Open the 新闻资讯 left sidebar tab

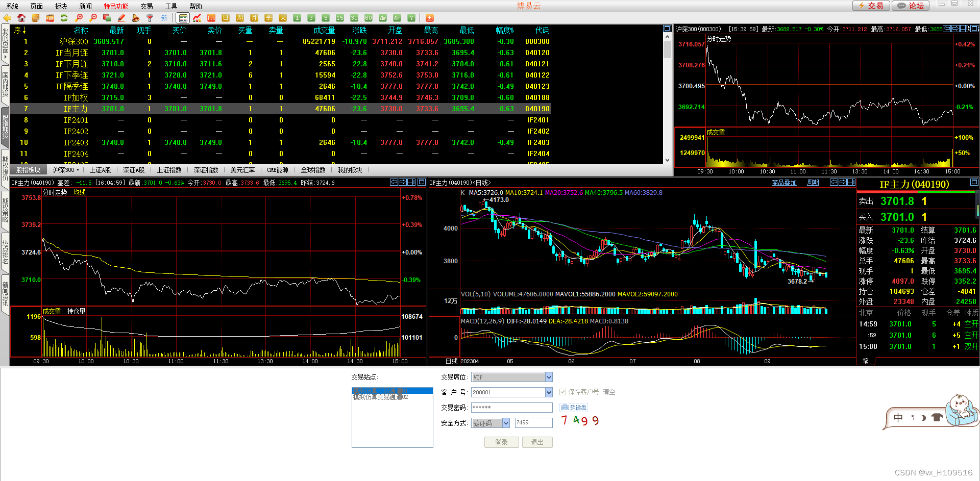tap(5, 294)
